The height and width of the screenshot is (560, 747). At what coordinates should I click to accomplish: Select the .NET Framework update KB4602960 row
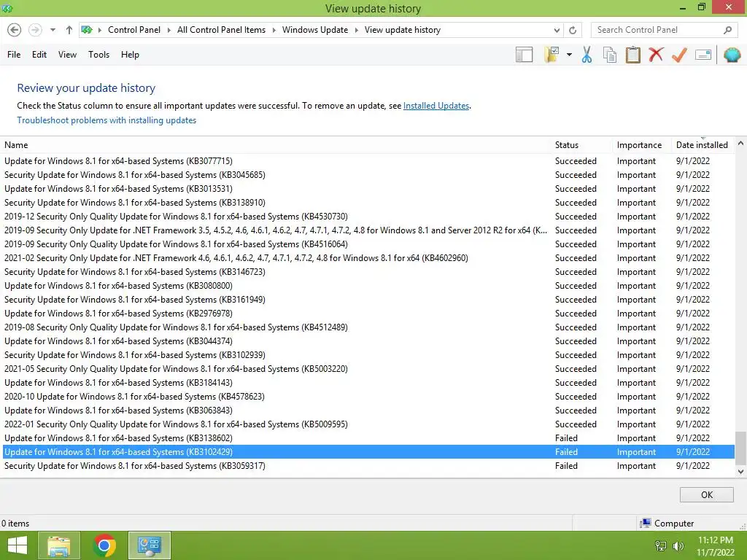(368, 258)
